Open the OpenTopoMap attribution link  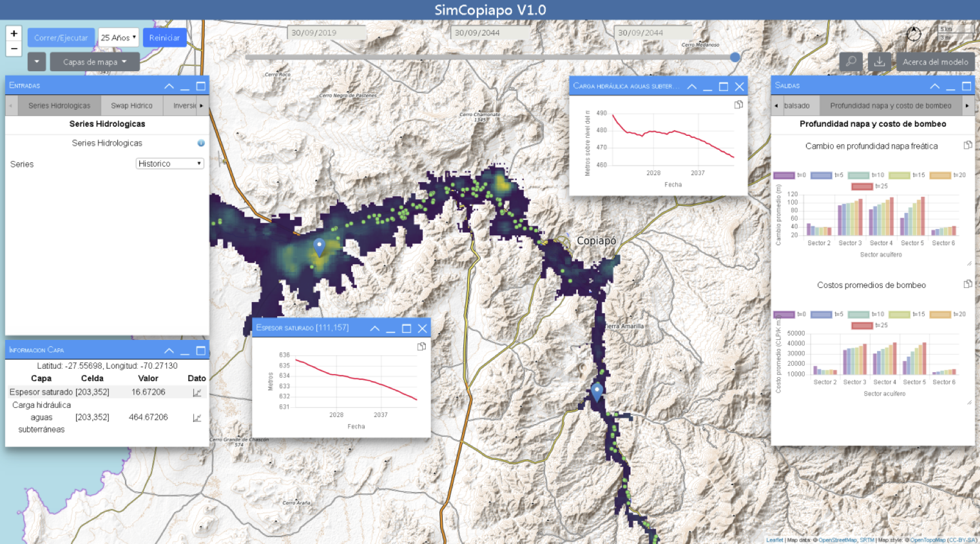pyautogui.click(x=927, y=540)
